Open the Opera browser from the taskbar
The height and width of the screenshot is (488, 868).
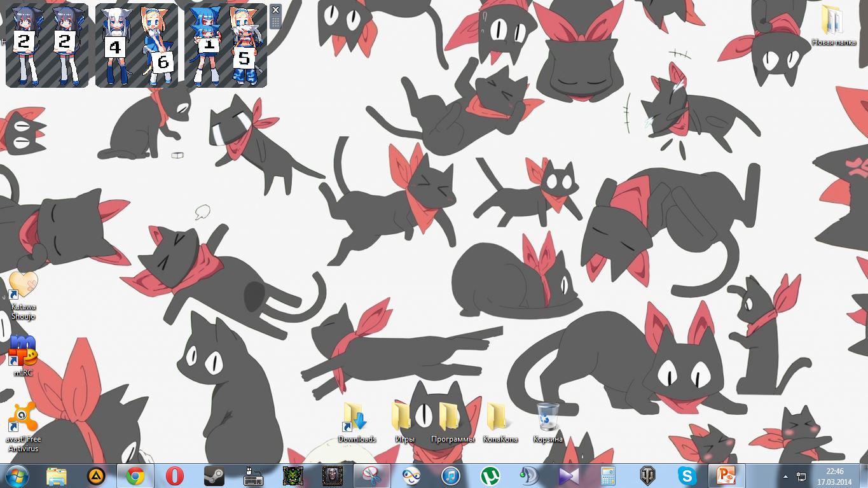click(174, 476)
